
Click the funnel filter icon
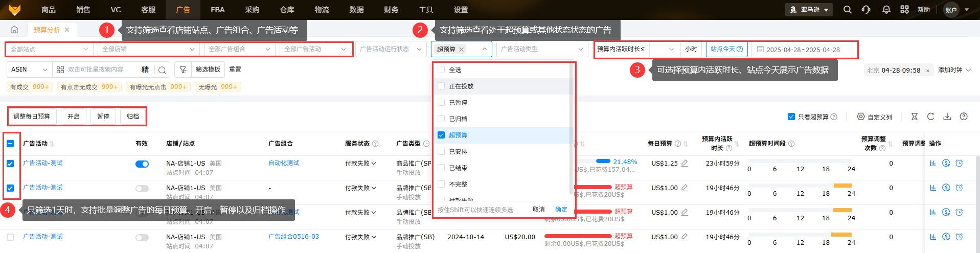(183, 70)
